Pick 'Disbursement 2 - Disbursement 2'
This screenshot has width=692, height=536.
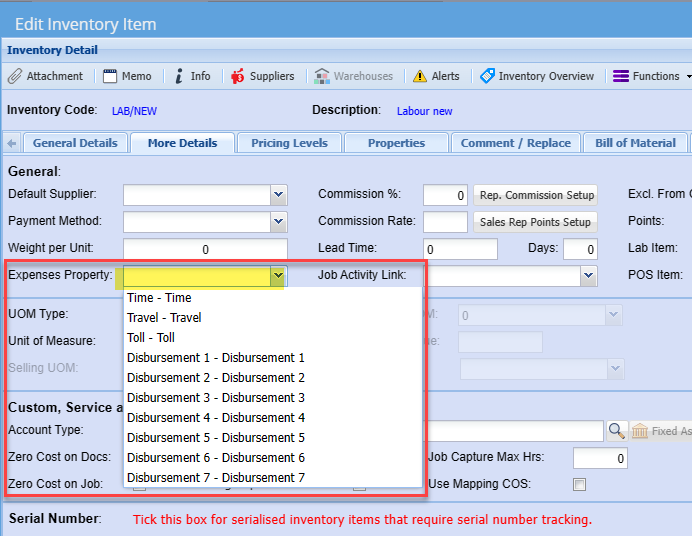(273, 378)
